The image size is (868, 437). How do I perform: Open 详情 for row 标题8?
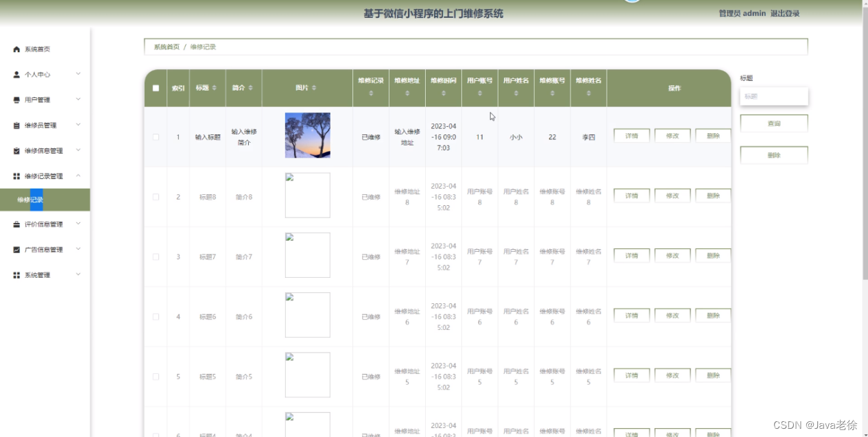(631, 196)
